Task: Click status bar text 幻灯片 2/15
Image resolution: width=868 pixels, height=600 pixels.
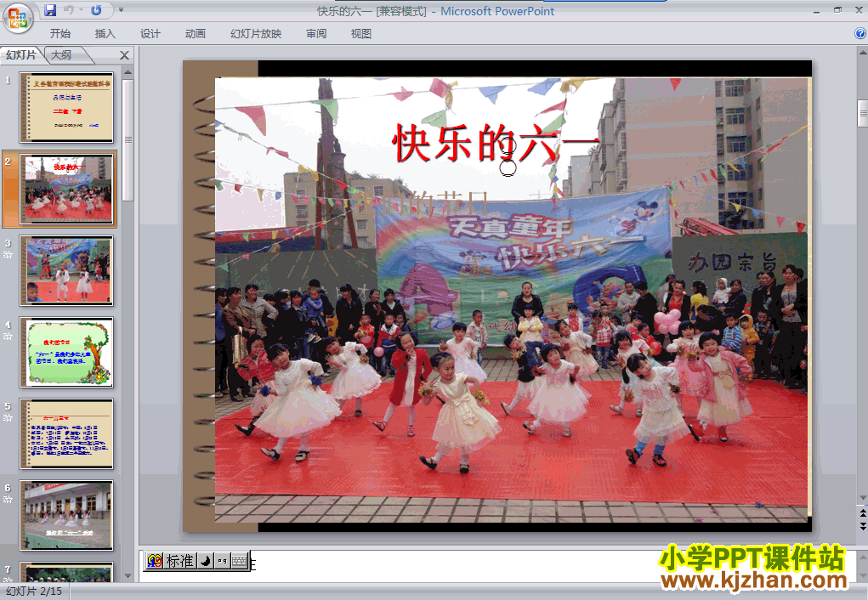Action: [x=34, y=592]
